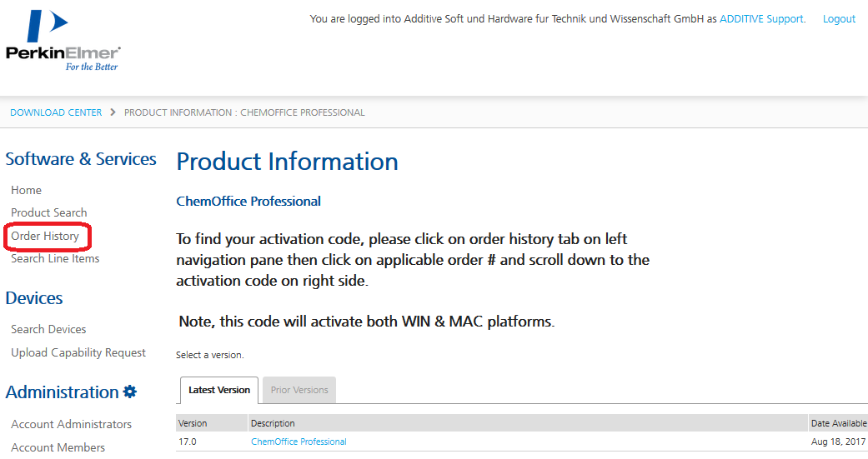
Task: Click the Software & Services heading
Action: coord(81,159)
